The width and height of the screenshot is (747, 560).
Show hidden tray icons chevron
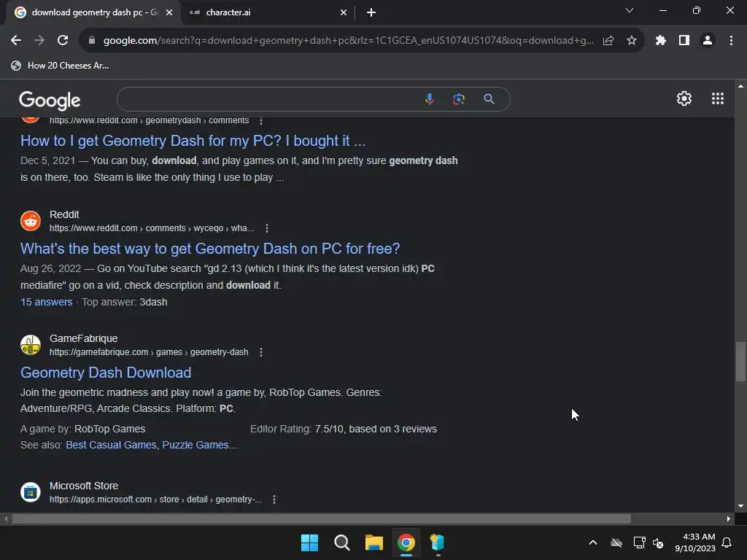[593, 542]
